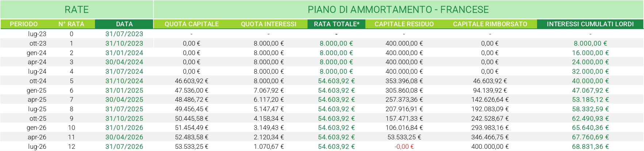The height and width of the screenshot is (151, 644).
Task: Select the N° RATA column header
Action: coord(71,24)
